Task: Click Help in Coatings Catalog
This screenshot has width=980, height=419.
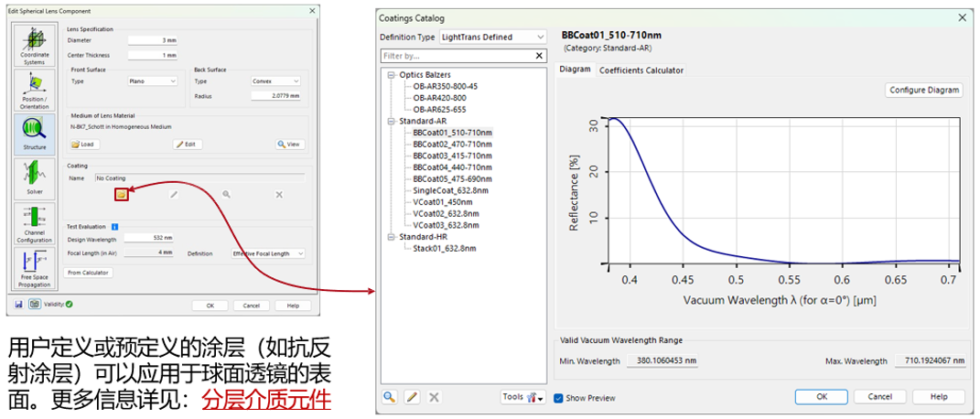Action: (x=939, y=396)
